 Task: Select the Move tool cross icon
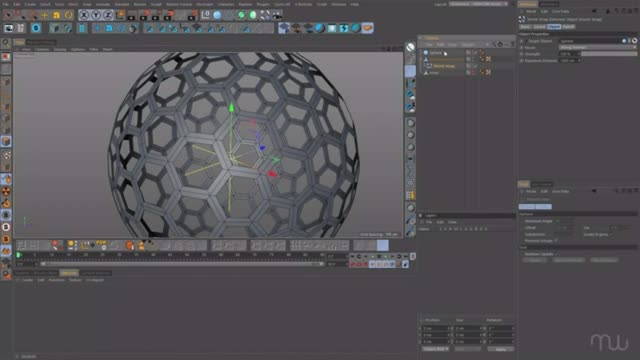(44, 16)
